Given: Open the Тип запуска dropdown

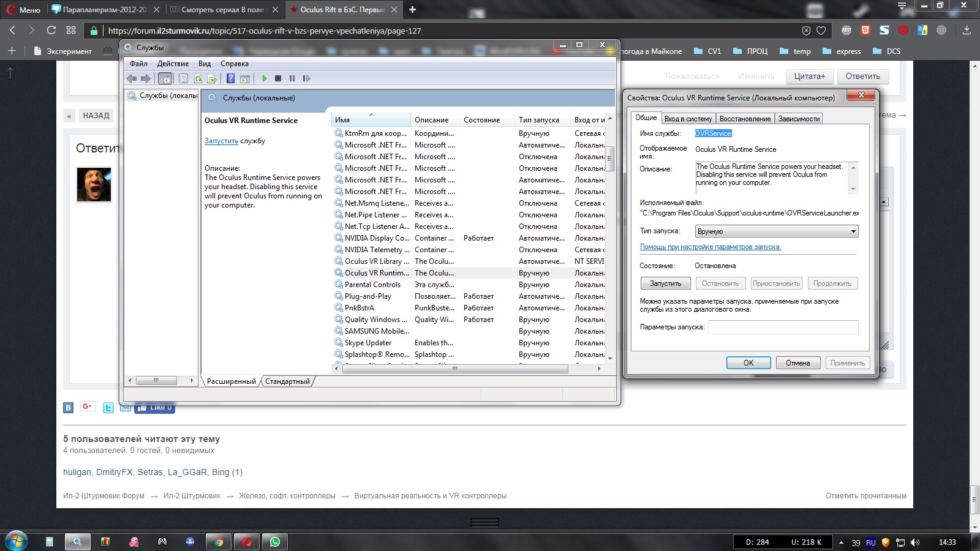Looking at the screenshot, I should point(777,231).
